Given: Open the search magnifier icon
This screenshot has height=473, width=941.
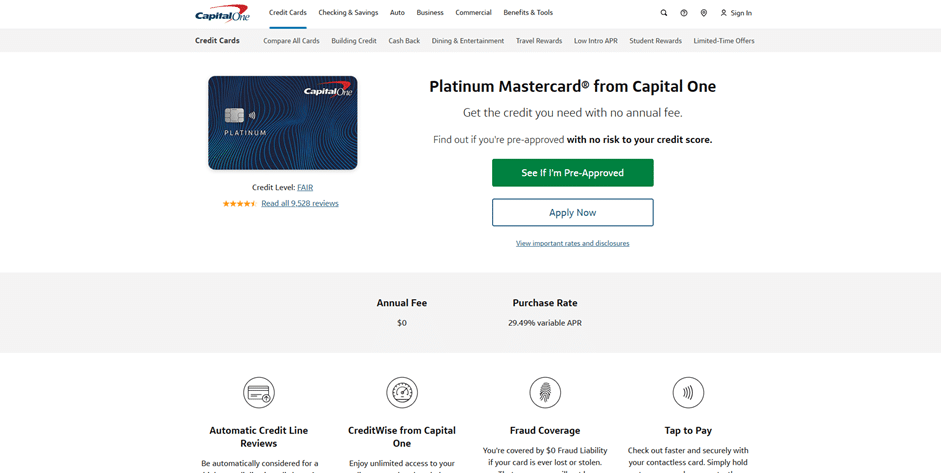Looking at the screenshot, I should (x=664, y=13).
